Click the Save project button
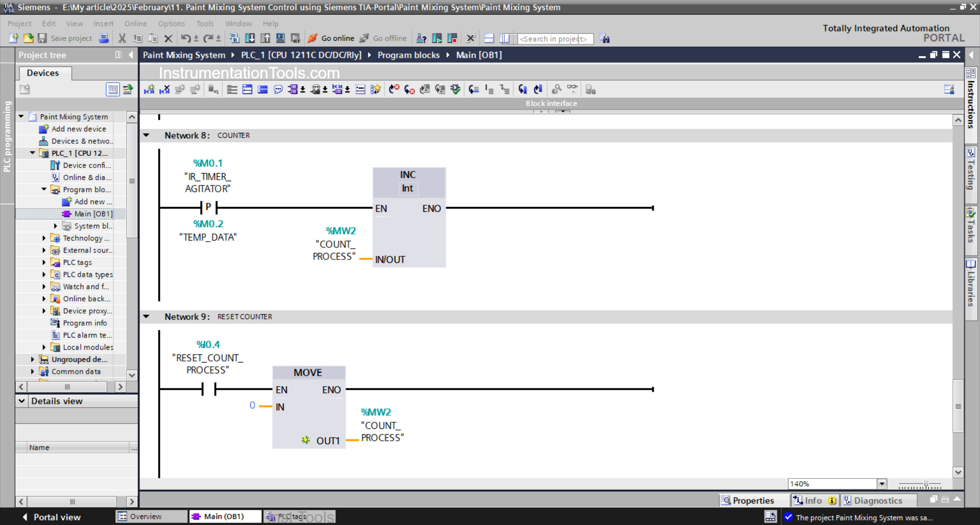Viewport: 980px width, 525px height. pyautogui.click(x=65, y=38)
